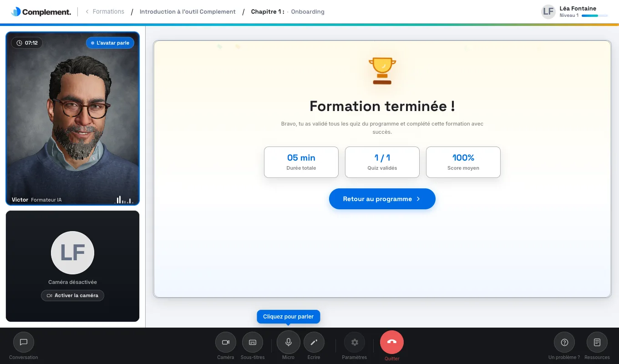Click the Formation terminée ! heading
The height and width of the screenshot is (364, 619).
[382, 106]
